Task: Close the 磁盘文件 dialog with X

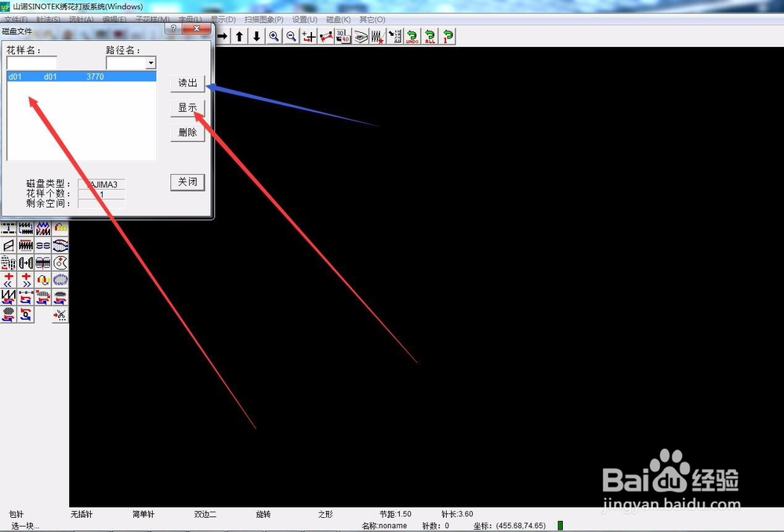Action: [x=196, y=28]
